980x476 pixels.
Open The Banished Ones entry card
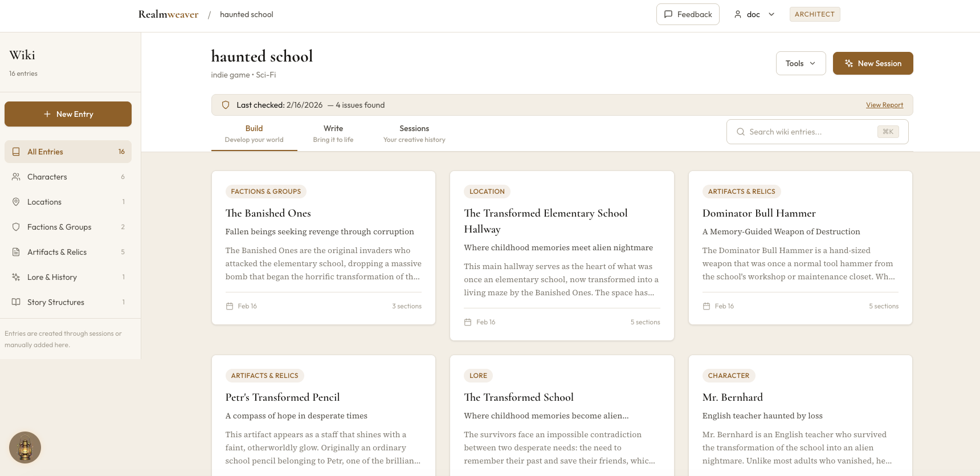click(x=324, y=248)
